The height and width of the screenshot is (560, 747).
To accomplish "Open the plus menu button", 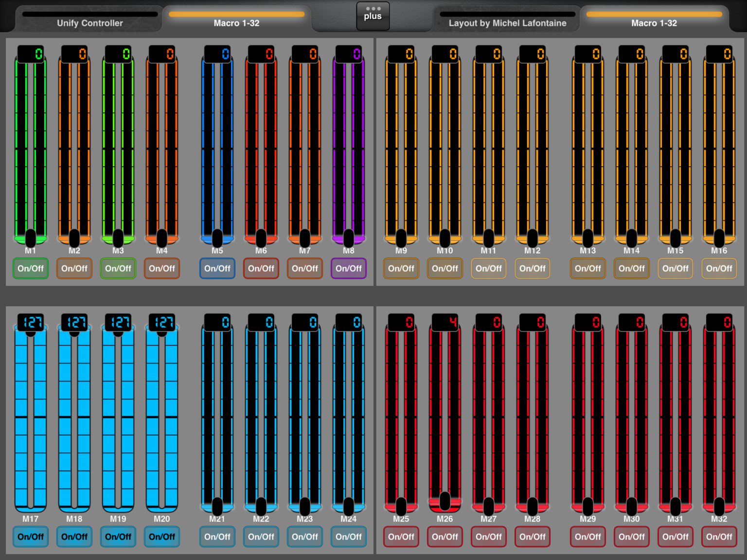I will pos(373,16).
